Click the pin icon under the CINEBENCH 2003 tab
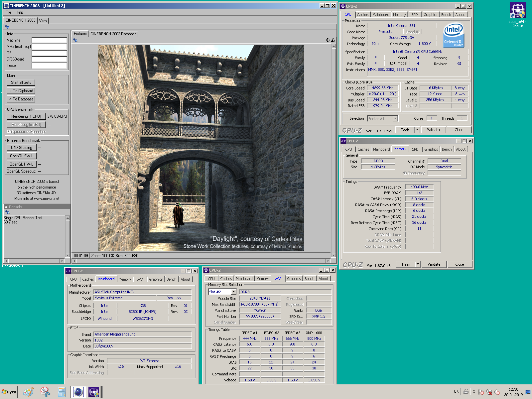The width and height of the screenshot is (532, 399). click(7, 27)
